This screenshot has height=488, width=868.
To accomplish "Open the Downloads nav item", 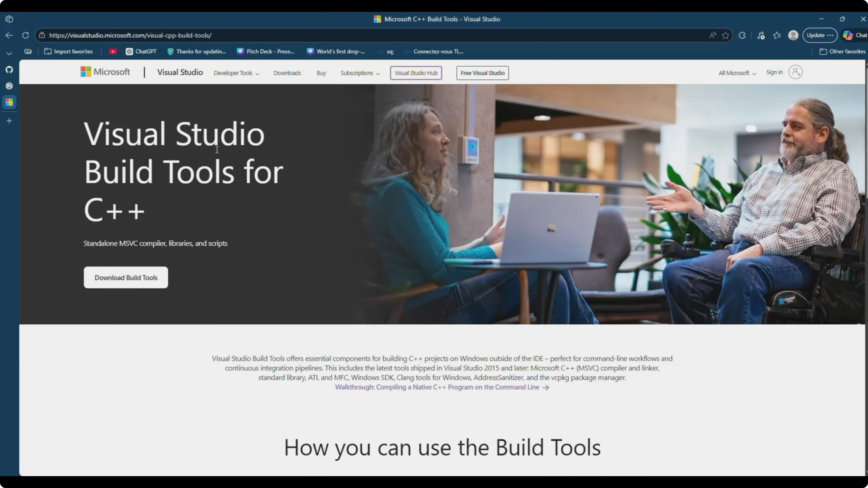I will tap(287, 73).
